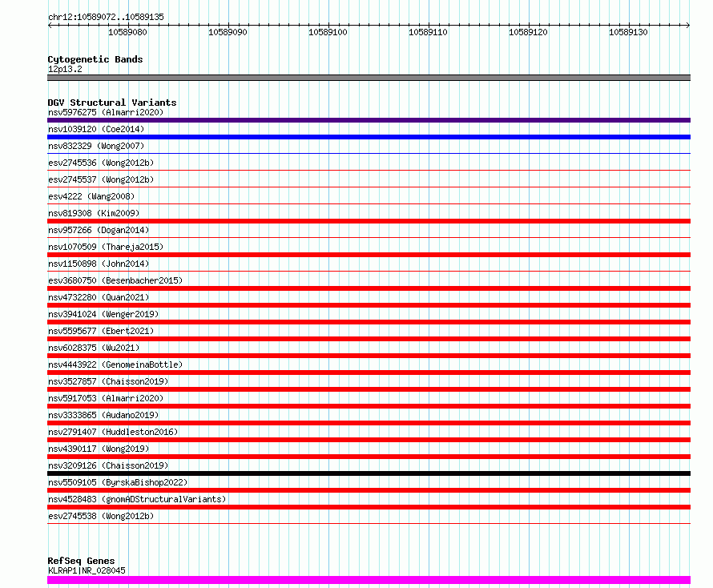Select the gray 12p13.2 band bar
The width and height of the screenshot is (713, 588).
pyautogui.click(x=369, y=78)
